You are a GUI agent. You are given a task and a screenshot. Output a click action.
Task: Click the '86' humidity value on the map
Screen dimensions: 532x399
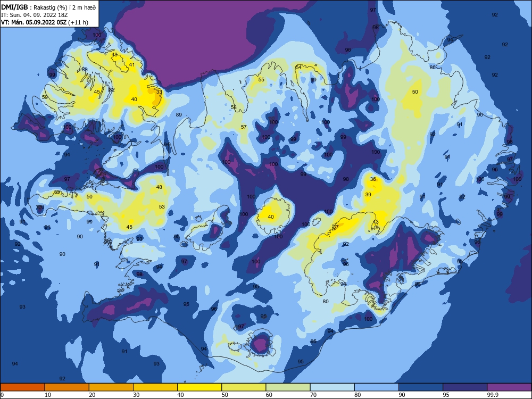point(432,68)
